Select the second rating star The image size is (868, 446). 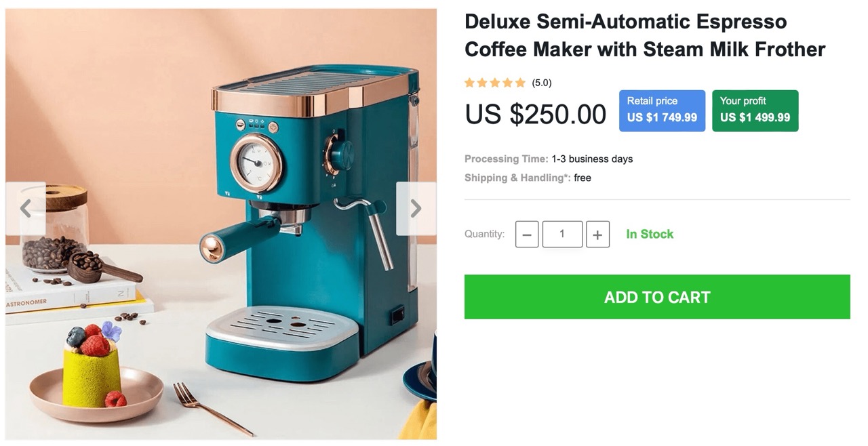(482, 83)
